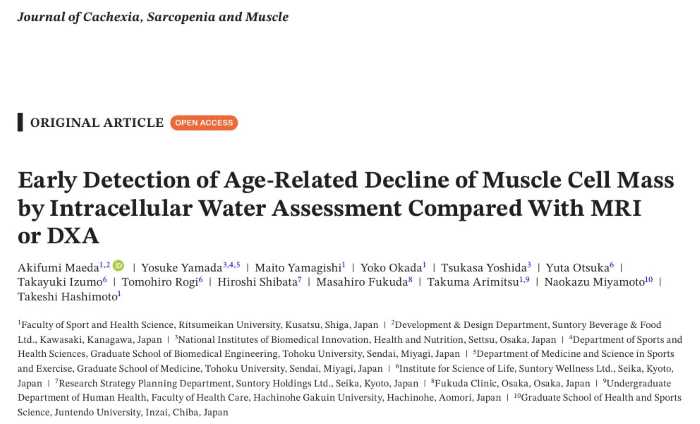Click author Naokazu Miyamoto
The height and width of the screenshot is (424, 700).
594,282
